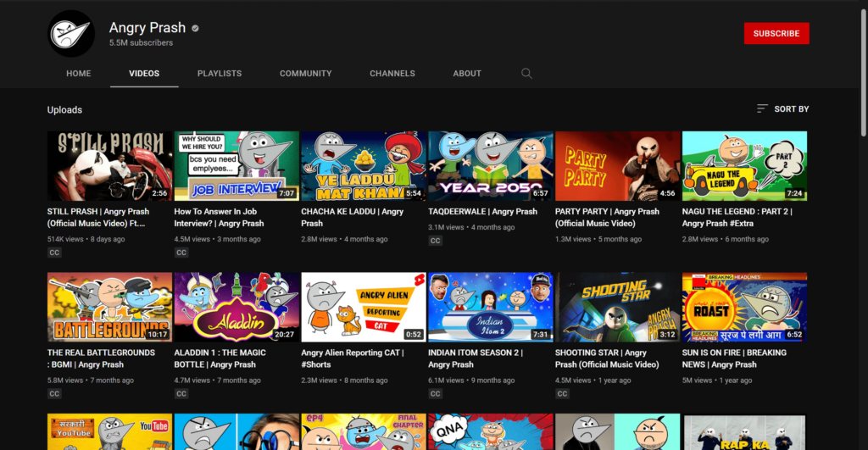The width and height of the screenshot is (868, 450).
Task: Click '514K views • 8 days ago' text
Action: [x=86, y=239]
